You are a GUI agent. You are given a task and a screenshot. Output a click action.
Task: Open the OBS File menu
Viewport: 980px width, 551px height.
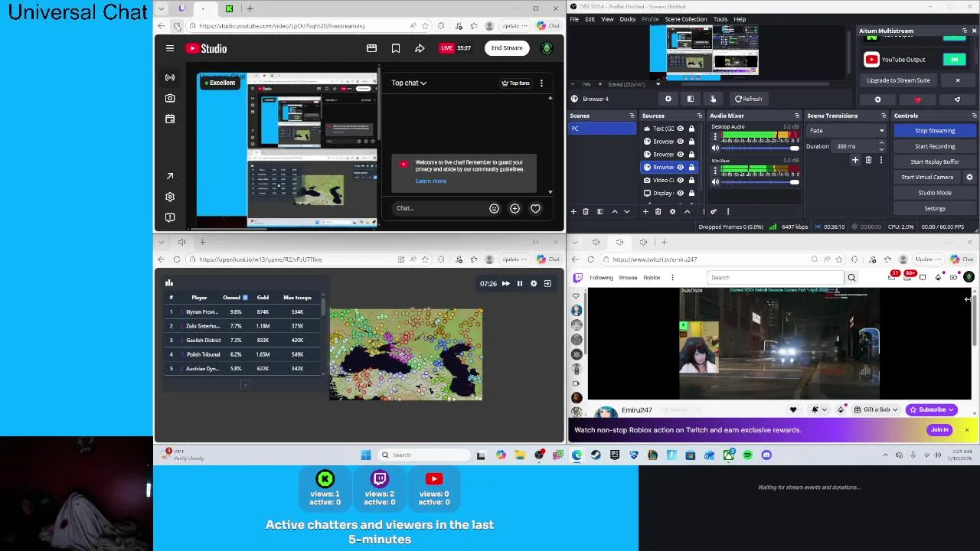[x=574, y=19]
